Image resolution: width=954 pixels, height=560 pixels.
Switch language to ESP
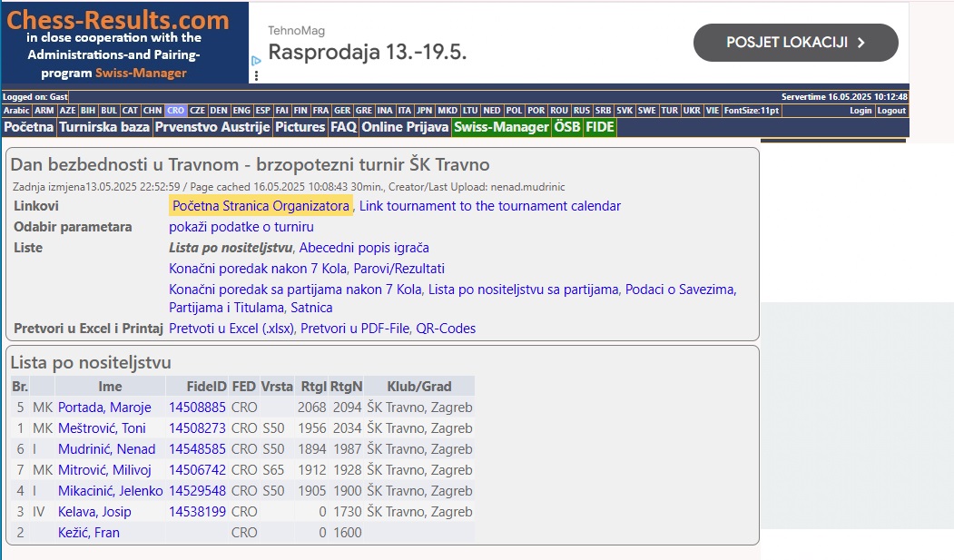click(x=263, y=111)
